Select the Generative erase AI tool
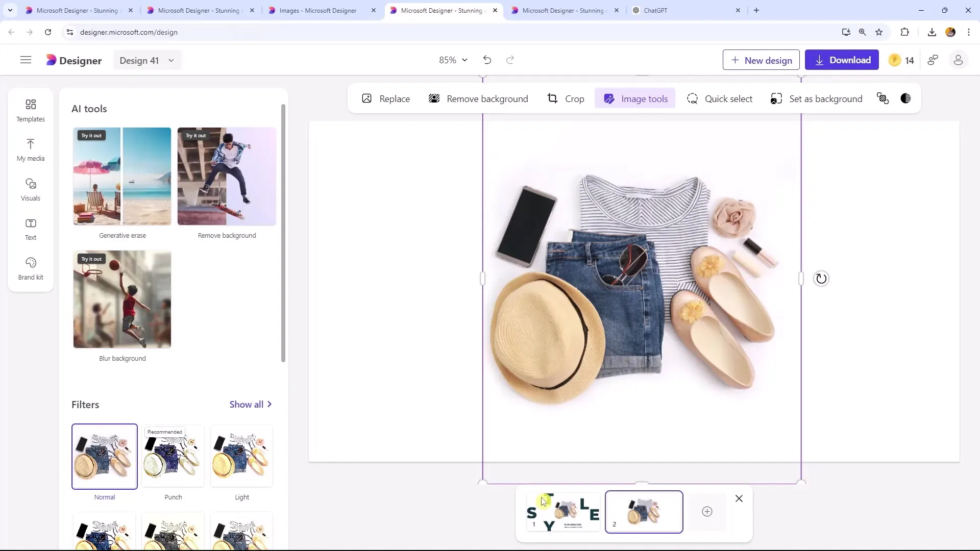 [x=122, y=176]
